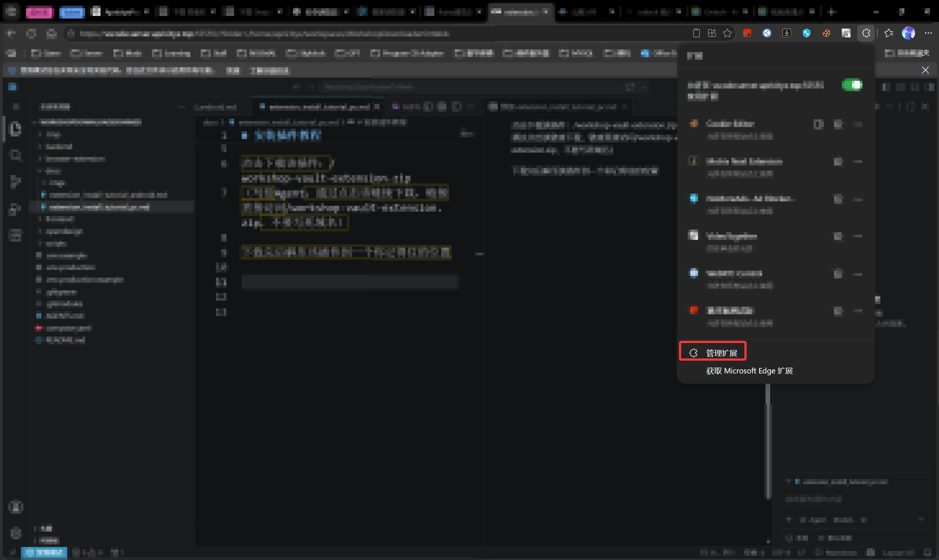
Task: Click the clipboard icon in address bar
Action: click(x=696, y=33)
